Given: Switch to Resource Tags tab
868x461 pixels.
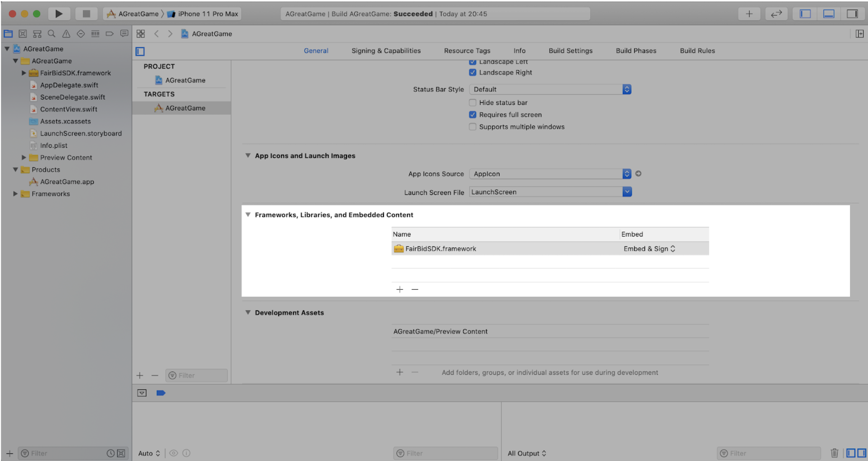Looking at the screenshot, I should (467, 51).
